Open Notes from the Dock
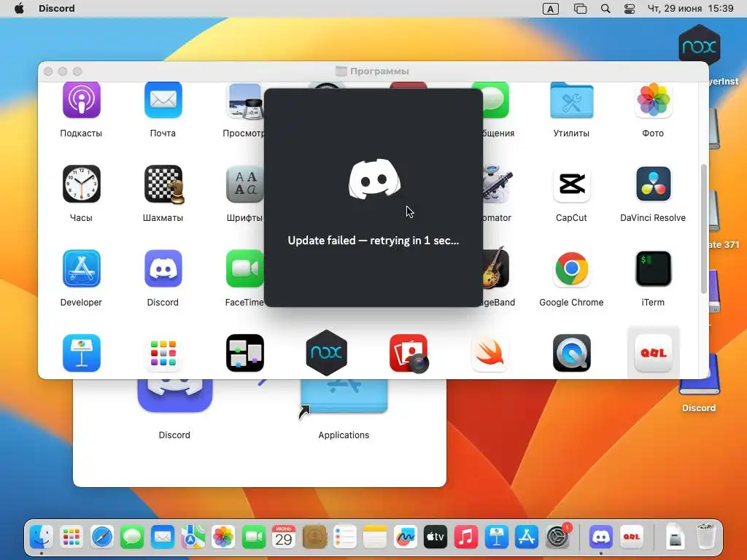This screenshot has width=747, height=560. [x=375, y=537]
